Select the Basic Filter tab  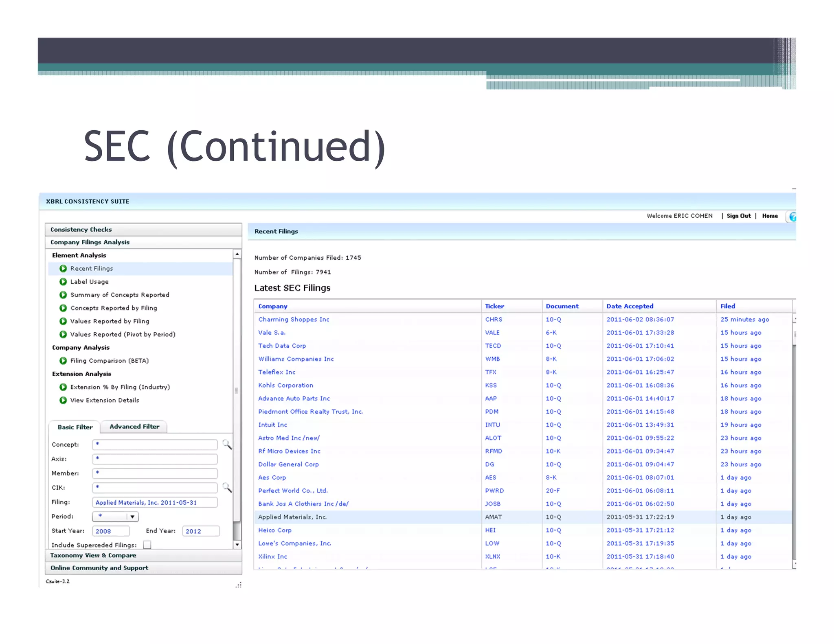click(75, 427)
